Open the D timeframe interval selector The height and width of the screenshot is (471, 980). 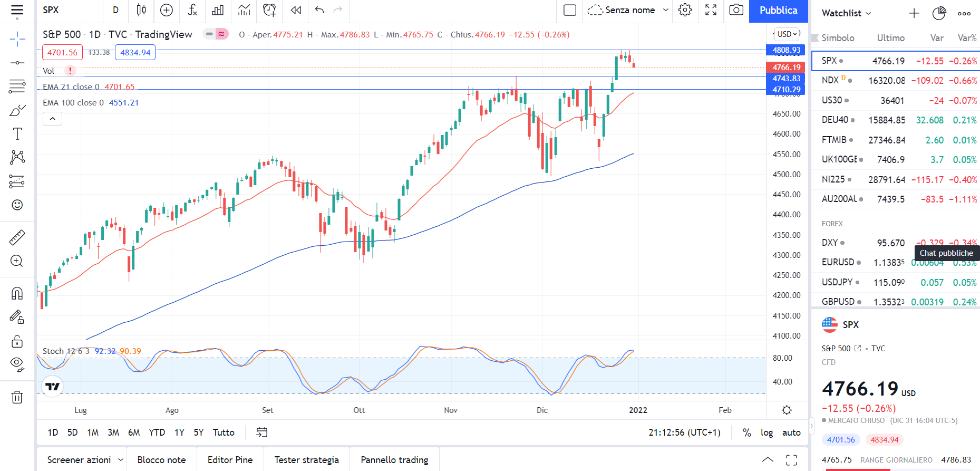pos(116,10)
